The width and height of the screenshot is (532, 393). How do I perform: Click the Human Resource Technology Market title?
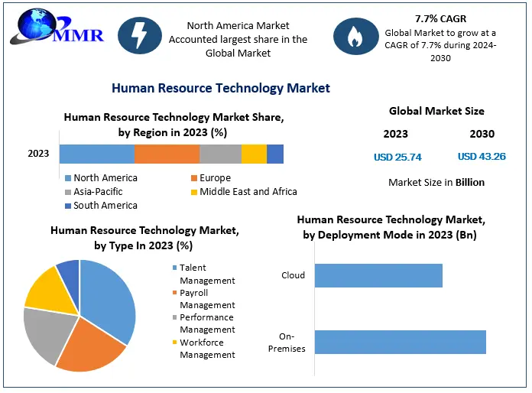pyautogui.click(x=221, y=88)
